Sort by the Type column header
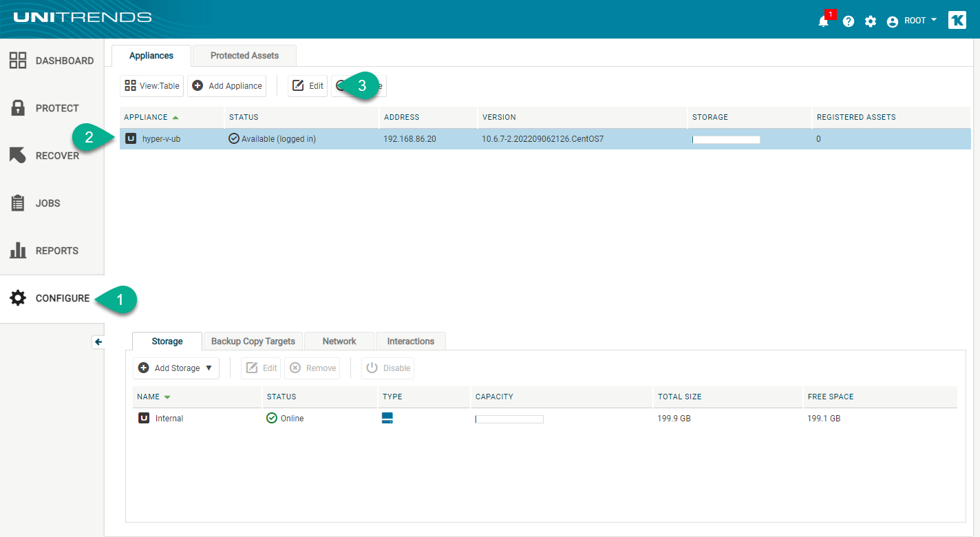 click(x=423, y=397)
